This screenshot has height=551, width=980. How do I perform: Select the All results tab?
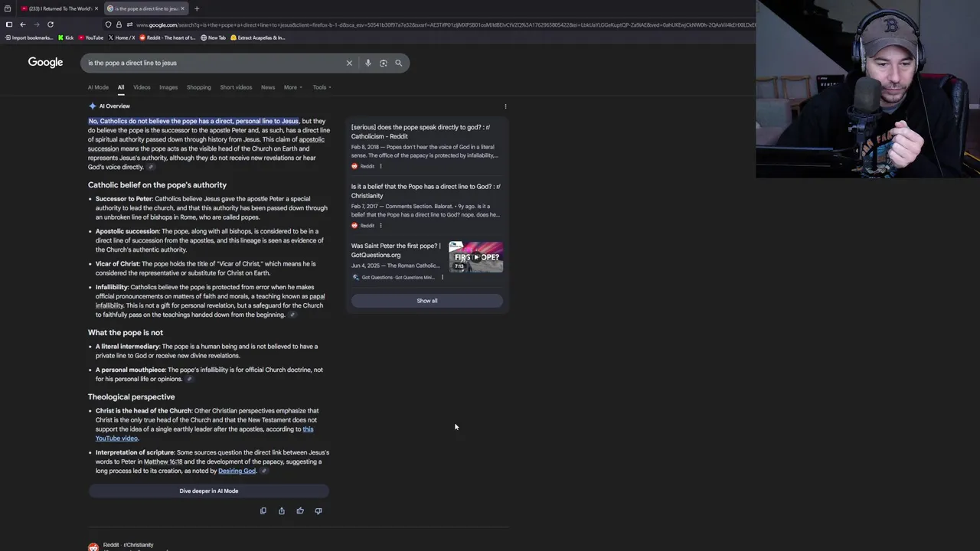(120, 87)
